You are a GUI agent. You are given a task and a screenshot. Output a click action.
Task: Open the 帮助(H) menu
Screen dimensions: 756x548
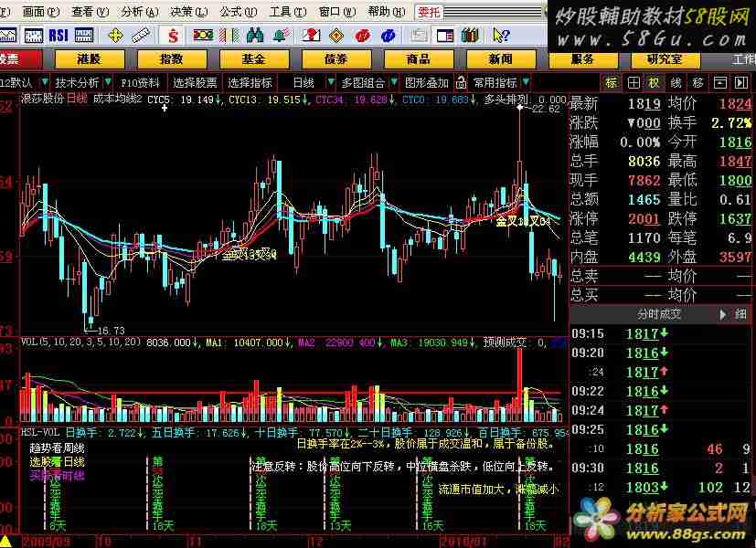pos(387,12)
